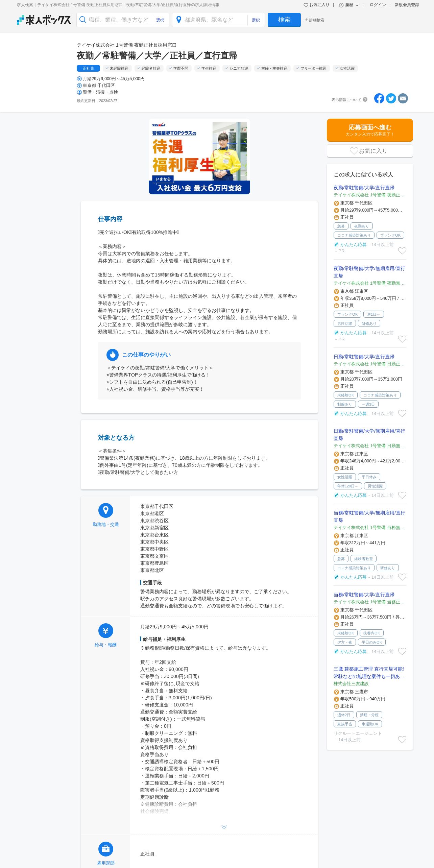Viewport: 434px width, 868px height.
Task: Favorite the 三鷹 建築施工管理 job
Action: (x=402, y=740)
